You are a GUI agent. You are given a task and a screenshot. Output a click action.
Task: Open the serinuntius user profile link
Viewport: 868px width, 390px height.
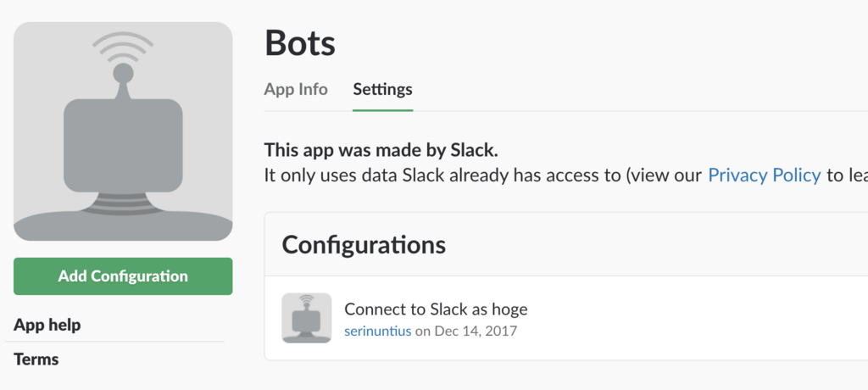tap(377, 331)
